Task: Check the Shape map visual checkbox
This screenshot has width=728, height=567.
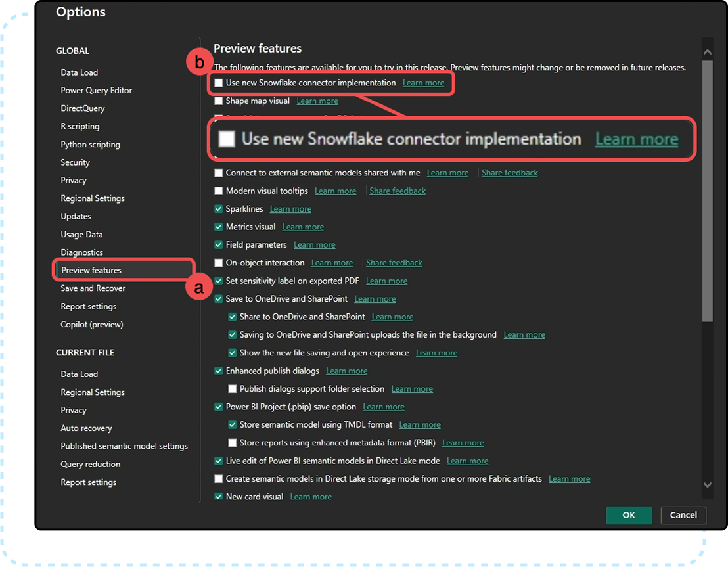Action: (x=218, y=101)
